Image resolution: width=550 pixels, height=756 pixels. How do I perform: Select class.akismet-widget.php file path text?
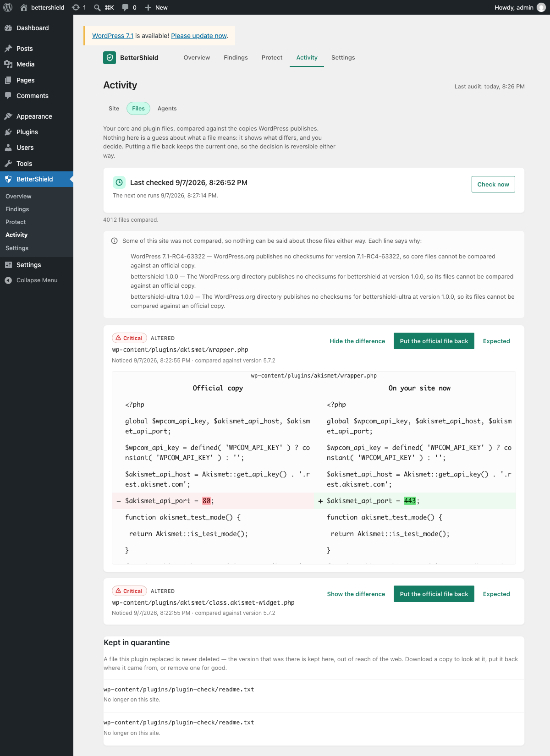[x=203, y=603]
